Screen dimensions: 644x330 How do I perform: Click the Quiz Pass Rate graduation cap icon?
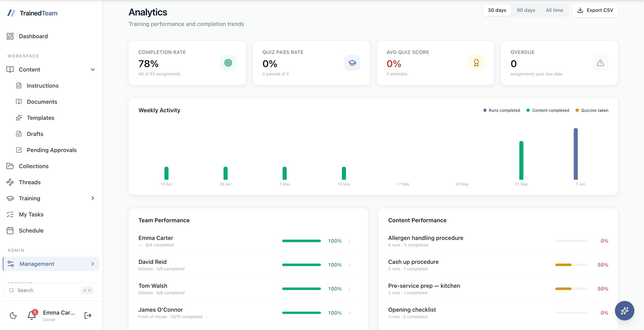352,63
